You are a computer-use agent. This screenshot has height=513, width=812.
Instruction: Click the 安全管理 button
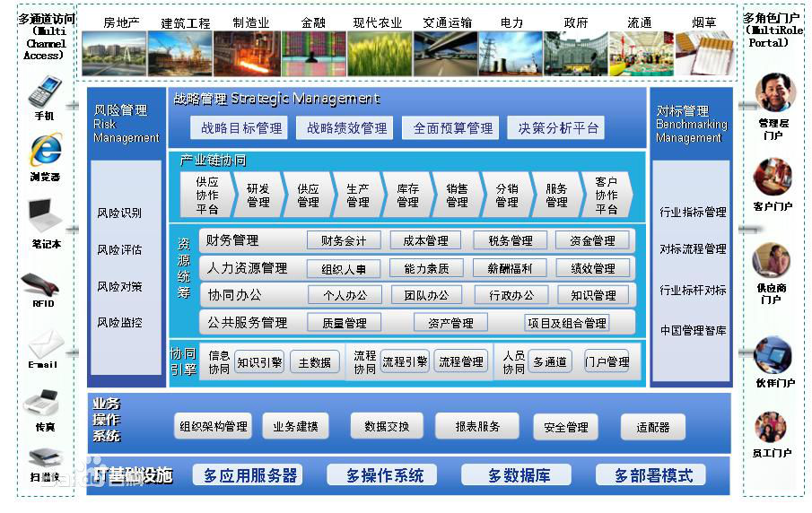point(565,427)
